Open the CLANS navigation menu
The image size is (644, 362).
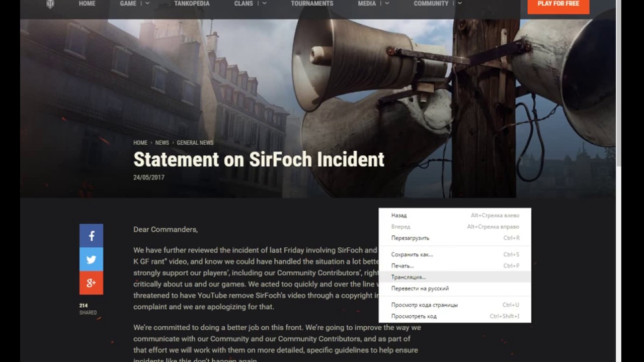(244, 4)
